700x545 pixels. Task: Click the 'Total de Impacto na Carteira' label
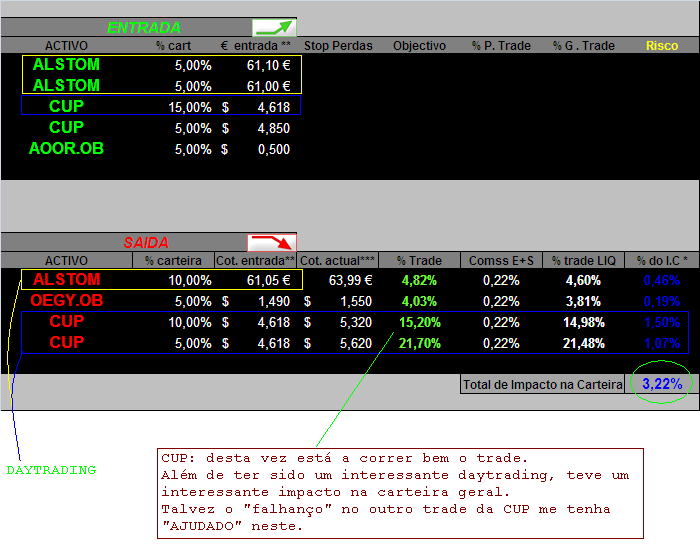pos(542,384)
